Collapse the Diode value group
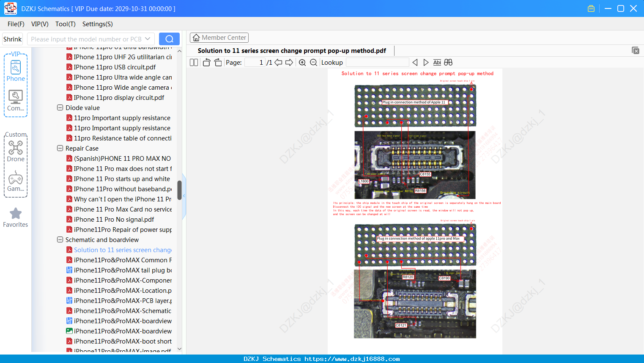This screenshot has height=363, width=644. tap(60, 107)
